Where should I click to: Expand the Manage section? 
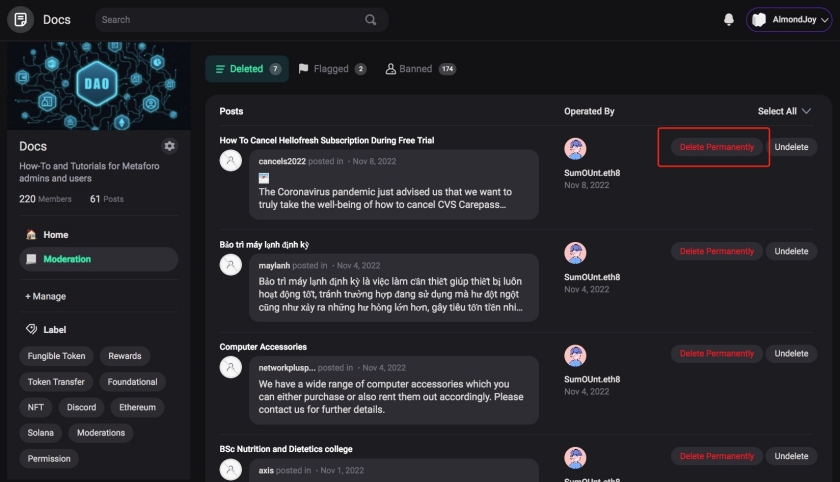pyautogui.click(x=46, y=296)
